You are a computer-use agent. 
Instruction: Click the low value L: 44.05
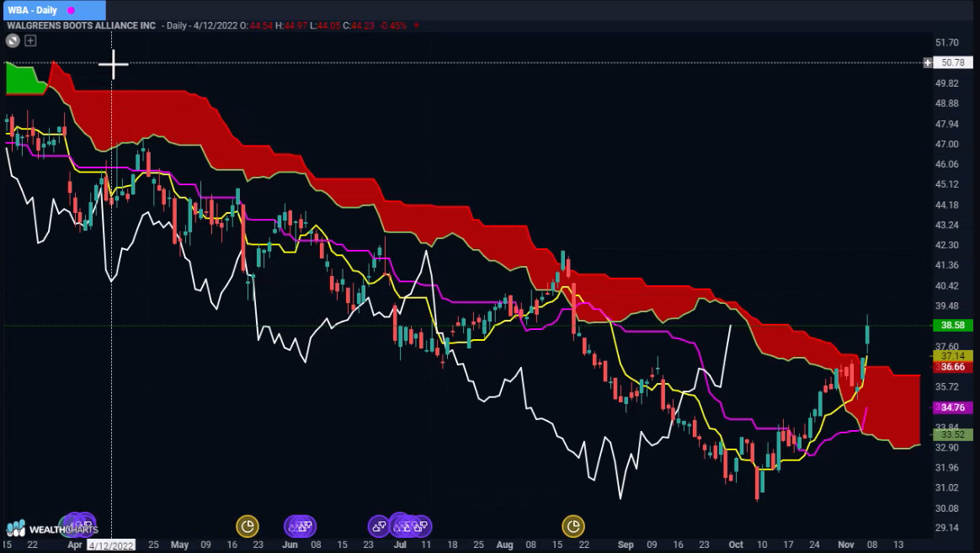(x=326, y=25)
